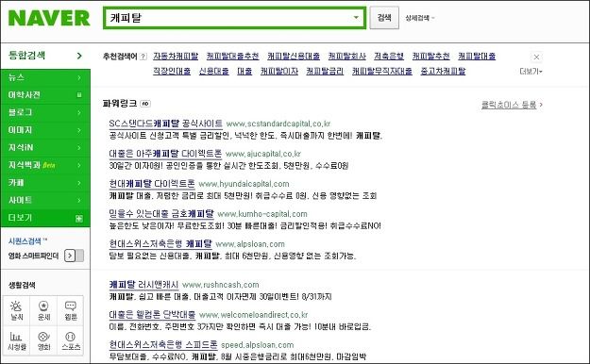Open the 지식iN sidebar menu item

pyautogui.click(x=45, y=147)
